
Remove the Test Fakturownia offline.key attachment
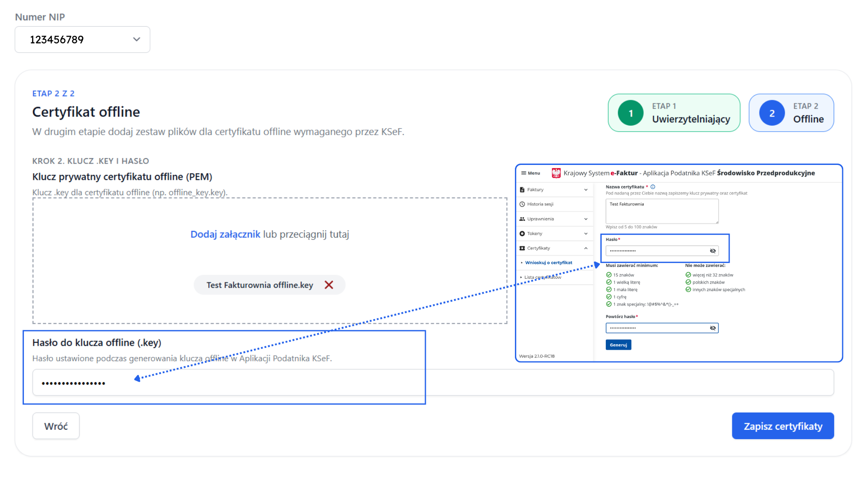(329, 285)
